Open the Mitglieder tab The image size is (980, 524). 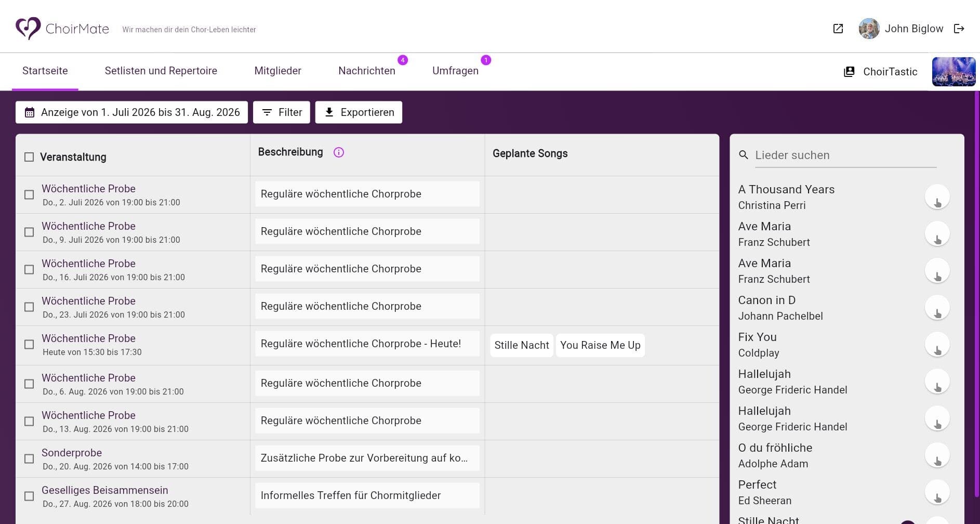point(277,71)
